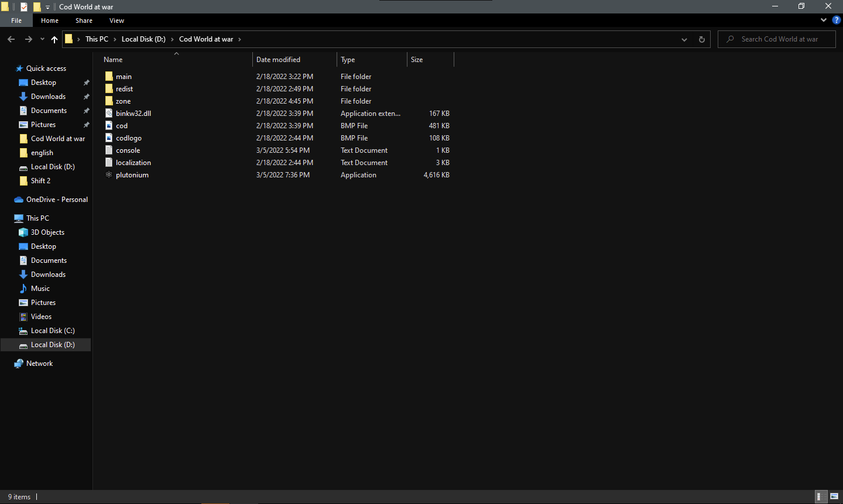Viewport: 843px width, 504px height.
Task: Click the Music note icon in sidebar
Action: pyautogui.click(x=23, y=289)
